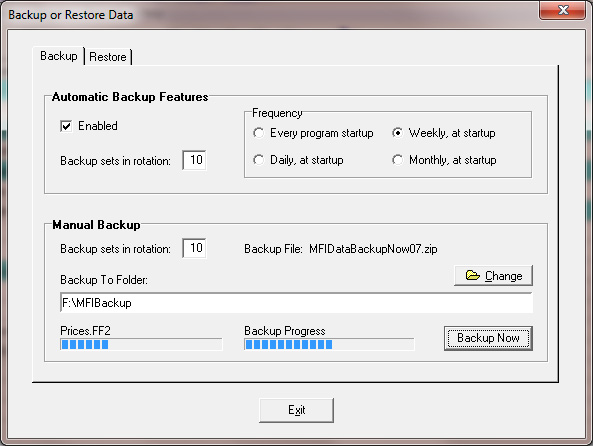The height and width of the screenshot is (446, 593).
Task: Click the Enabled checkbox label text
Action: 98,126
